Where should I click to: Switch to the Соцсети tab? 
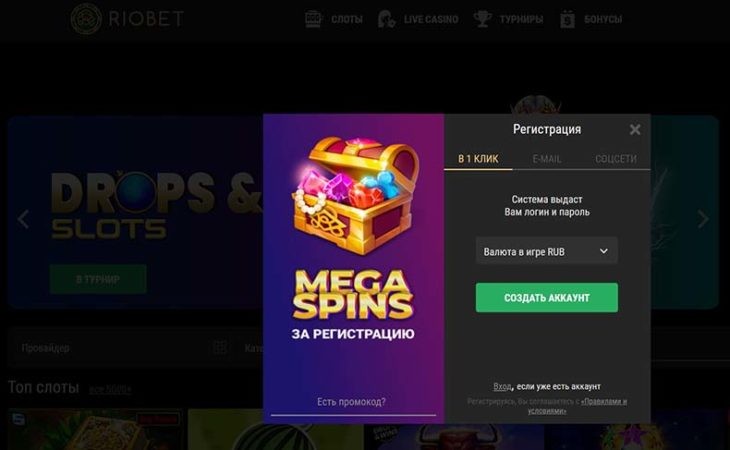tap(615, 159)
